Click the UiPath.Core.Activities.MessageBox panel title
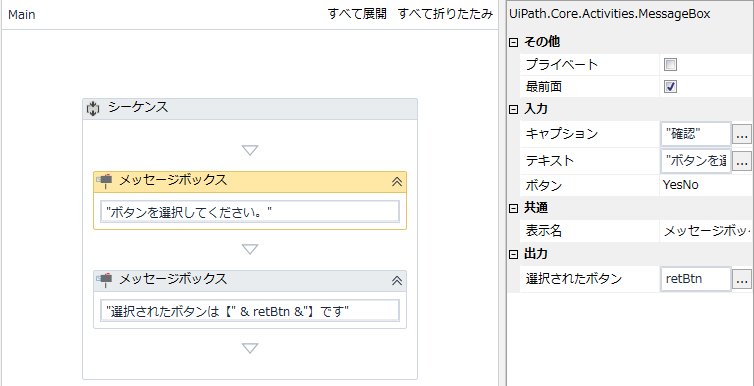754x386 pixels. coord(609,14)
